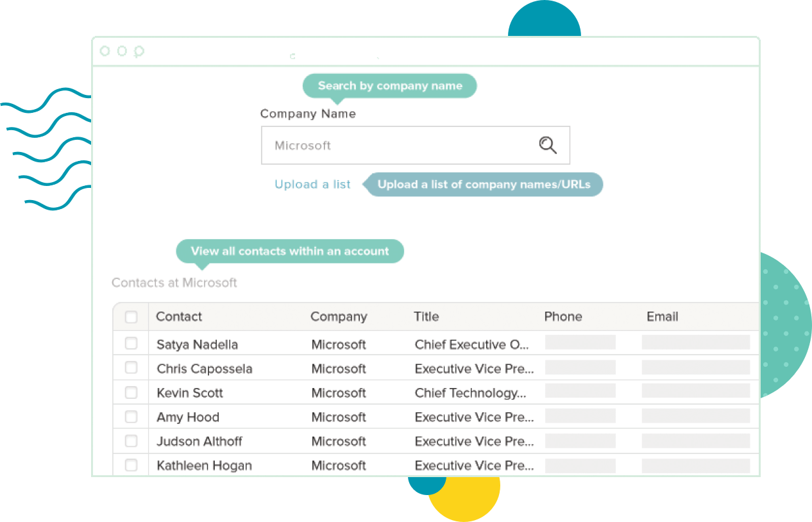Sort by the Company column header
Viewport: 812px width, 522px height.
point(339,317)
